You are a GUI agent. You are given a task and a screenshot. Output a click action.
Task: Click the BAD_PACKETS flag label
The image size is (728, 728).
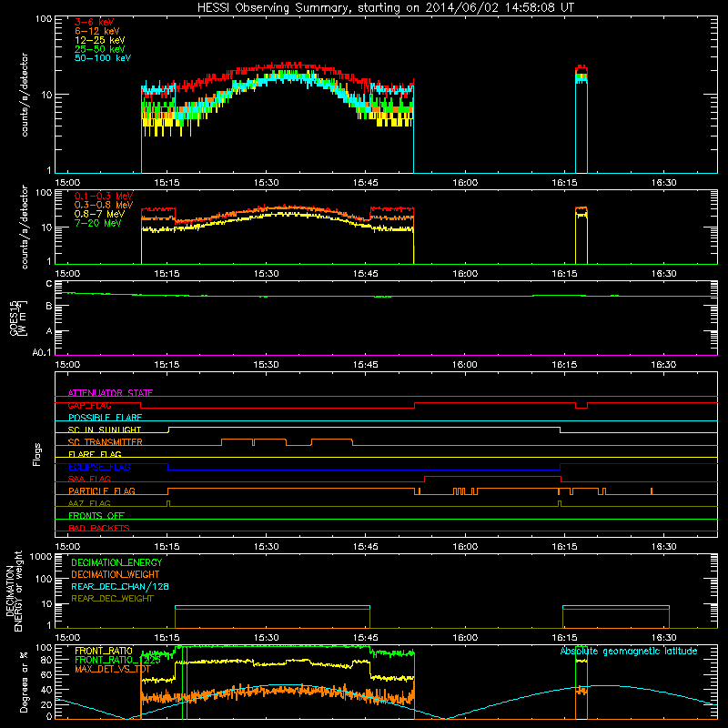pos(99,528)
